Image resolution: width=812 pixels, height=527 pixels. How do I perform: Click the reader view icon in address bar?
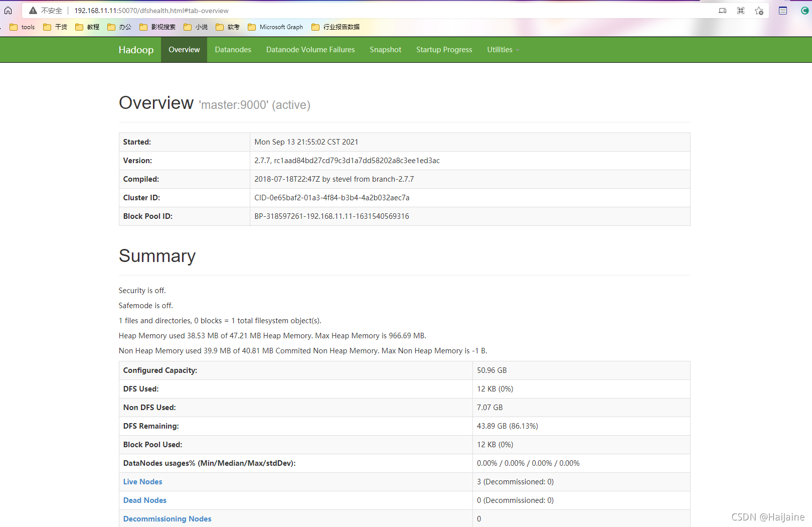point(723,11)
